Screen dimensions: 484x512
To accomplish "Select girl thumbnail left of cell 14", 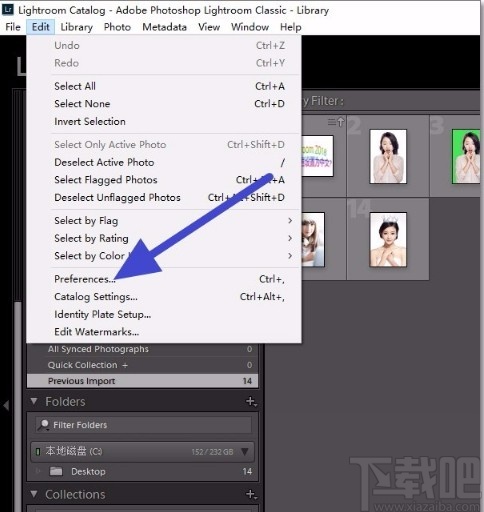I will pos(313,239).
